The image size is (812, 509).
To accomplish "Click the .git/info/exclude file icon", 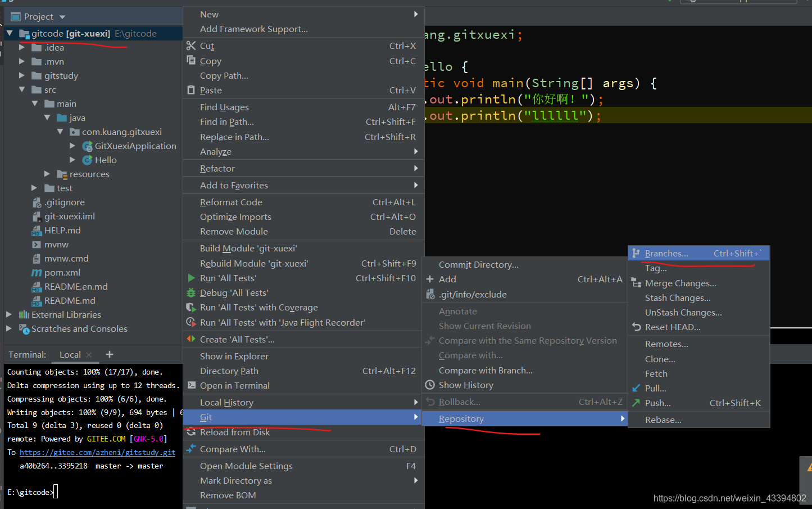I will [430, 294].
